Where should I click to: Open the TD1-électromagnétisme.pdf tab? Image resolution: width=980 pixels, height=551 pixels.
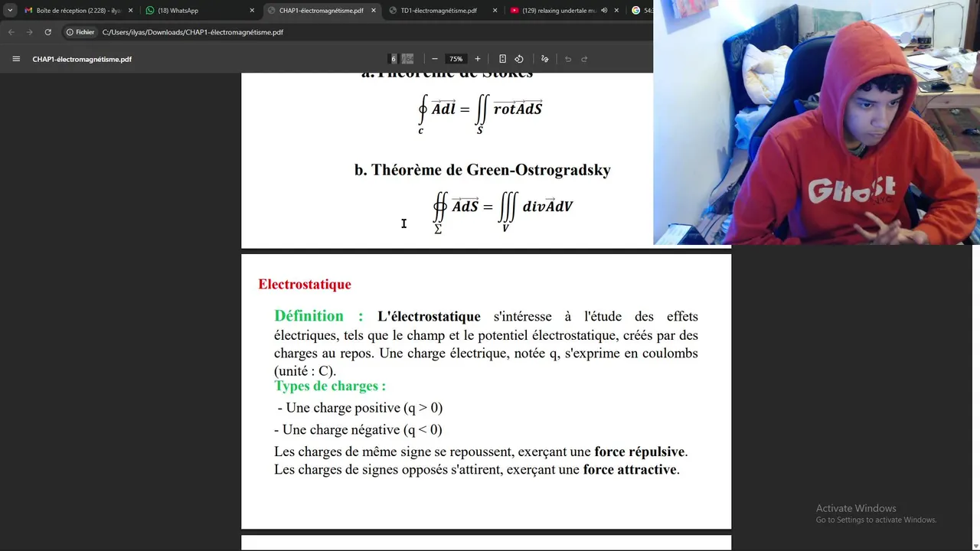(443, 11)
